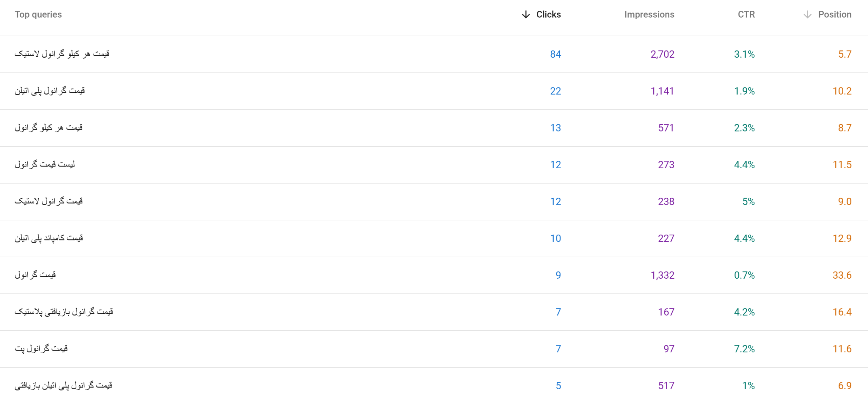Sort table by Position column header

[x=834, y=15]
